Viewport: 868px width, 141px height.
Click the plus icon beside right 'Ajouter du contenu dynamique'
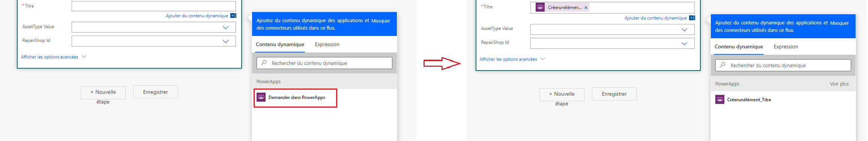coord(692,18)
